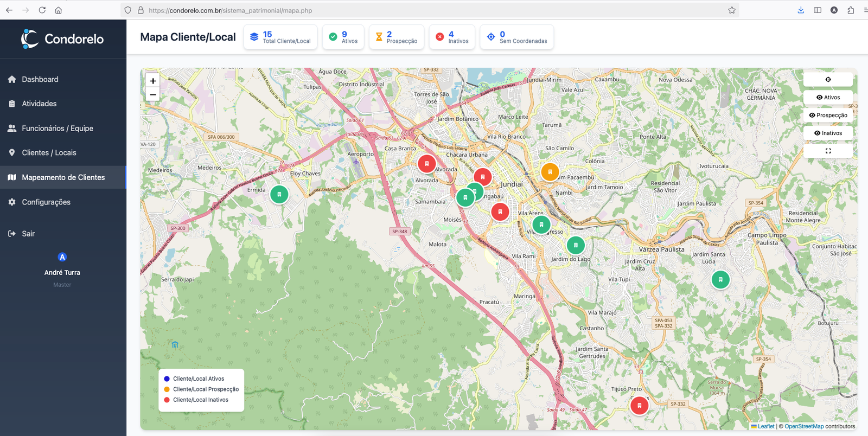This screenshot has width=868, height=436.
Task: Open Configurações in the sidebar
Action: pos(46,202)
